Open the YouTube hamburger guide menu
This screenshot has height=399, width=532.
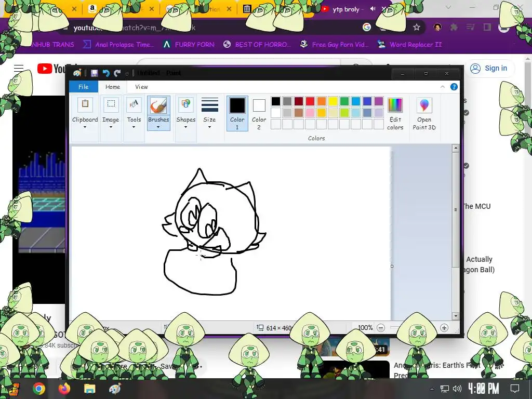pyautogui.click(x=19, y=68)
